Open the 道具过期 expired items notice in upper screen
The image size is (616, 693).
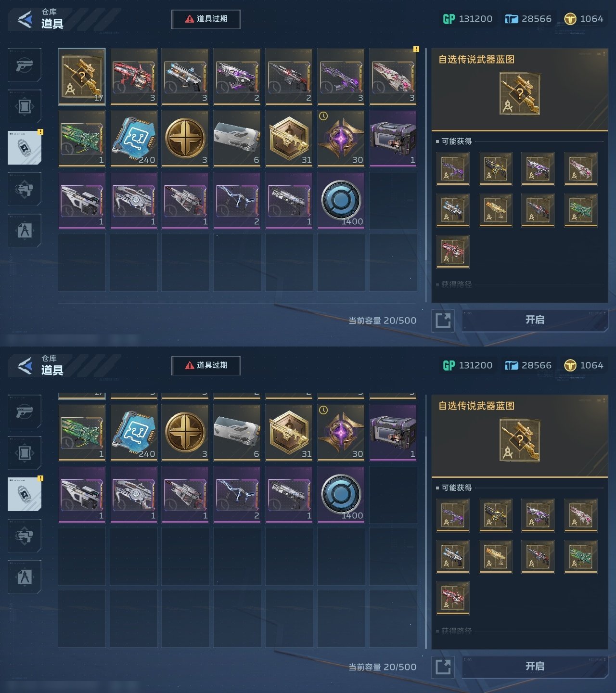coord(206,19)
